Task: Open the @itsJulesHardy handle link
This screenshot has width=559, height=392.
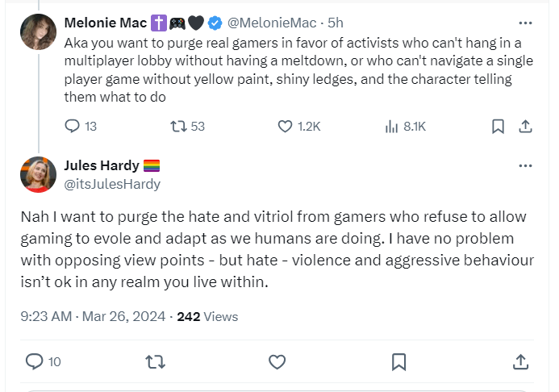Action: (x=111, y=184)
